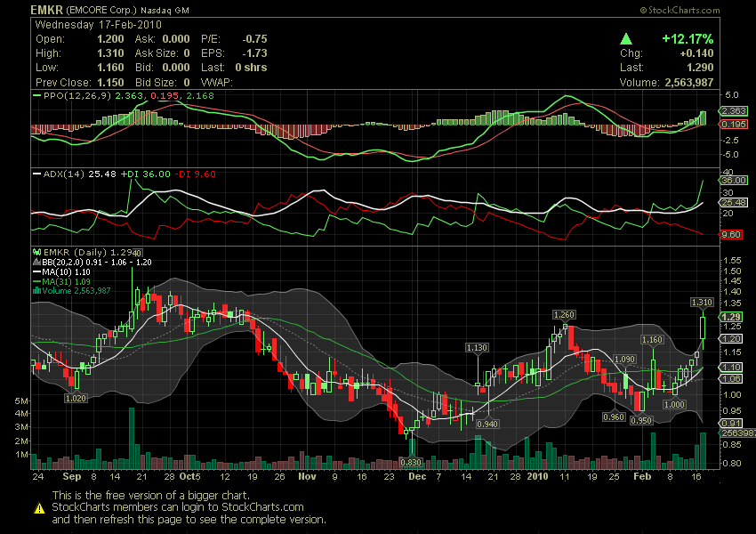This screenshot has height=534, width=756.
Task: Click the green up-triangle gain indicator
Action: coord(627,38)
